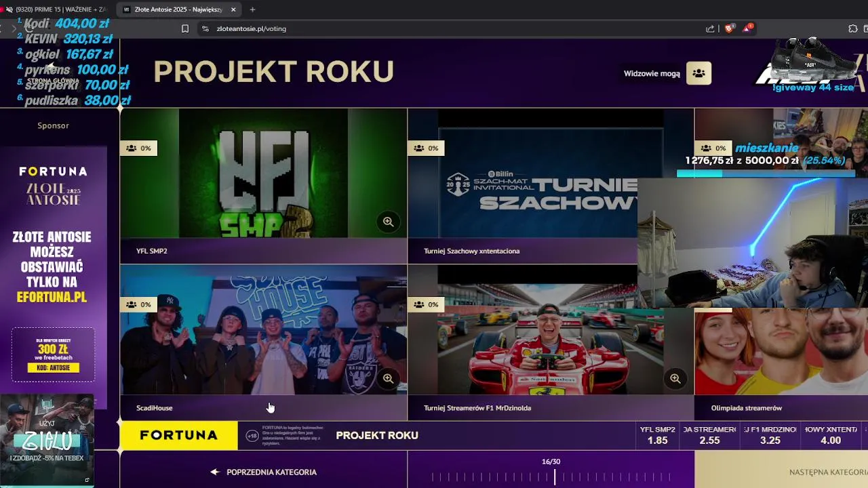Viewport: 868px width, 488px height.
Task: Open the browser extensions puzzle icon
Action: point(853,28)
